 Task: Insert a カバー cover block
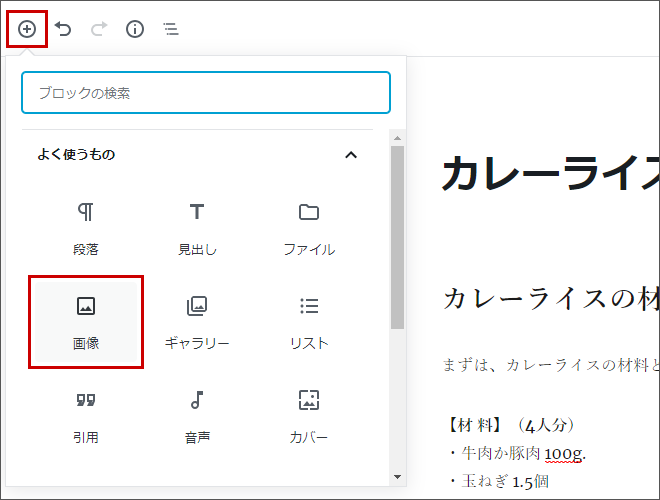(x=309, y=417)
